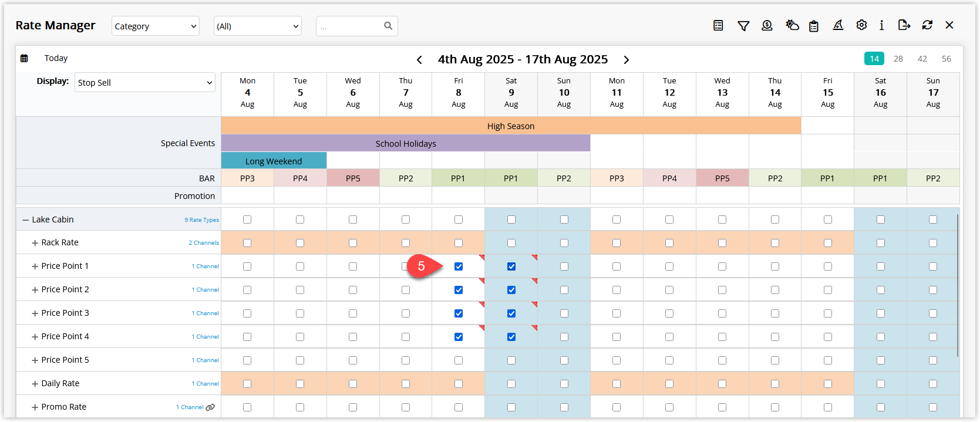
Task: Click the vertical scrollbar of the rate grid
Action: tap(958, 285)
